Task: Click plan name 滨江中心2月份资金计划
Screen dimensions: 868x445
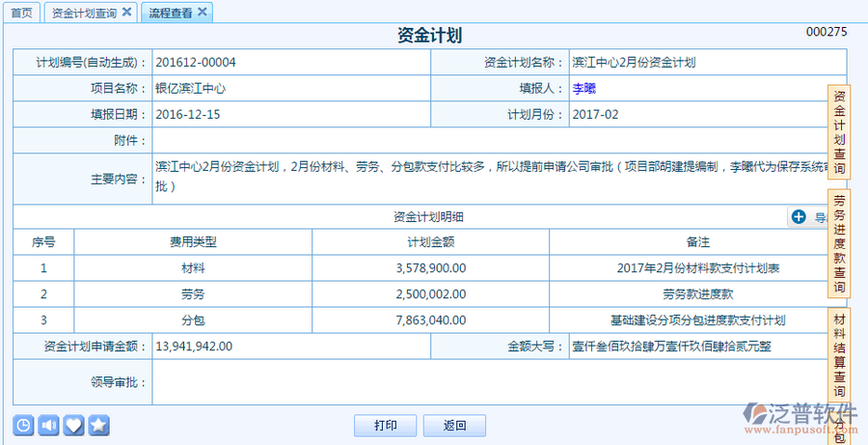Action: pos(634,63)
